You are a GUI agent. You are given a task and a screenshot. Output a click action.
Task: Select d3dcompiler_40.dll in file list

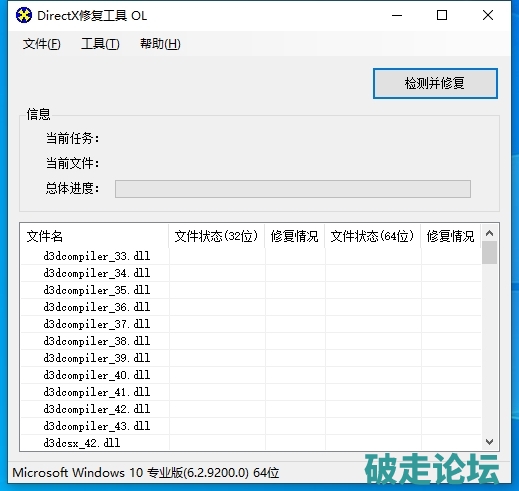[x=251, y=375]
